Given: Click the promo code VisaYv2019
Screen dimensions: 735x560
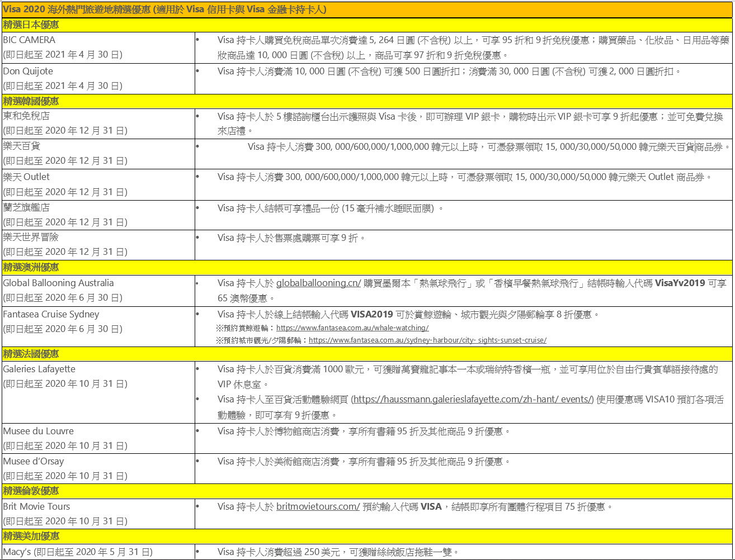Looking at the screenshot, I should (x=681, y=283).
